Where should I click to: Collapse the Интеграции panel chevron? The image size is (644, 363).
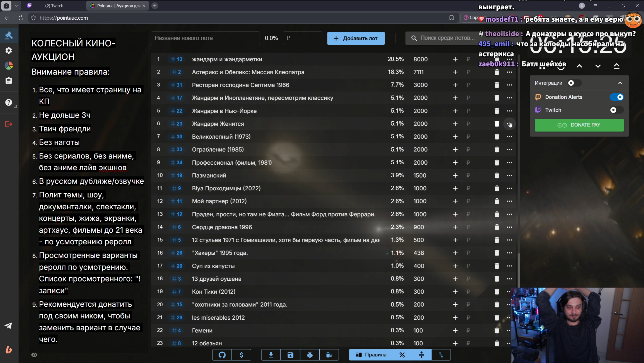(620, 83)
